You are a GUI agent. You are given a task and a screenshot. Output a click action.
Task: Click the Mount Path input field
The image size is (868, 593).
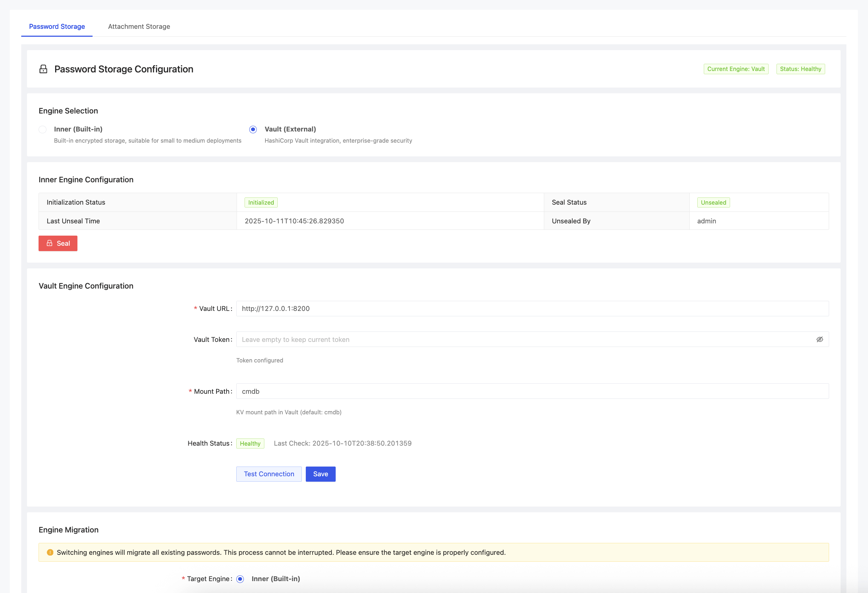tap(532, 391)
